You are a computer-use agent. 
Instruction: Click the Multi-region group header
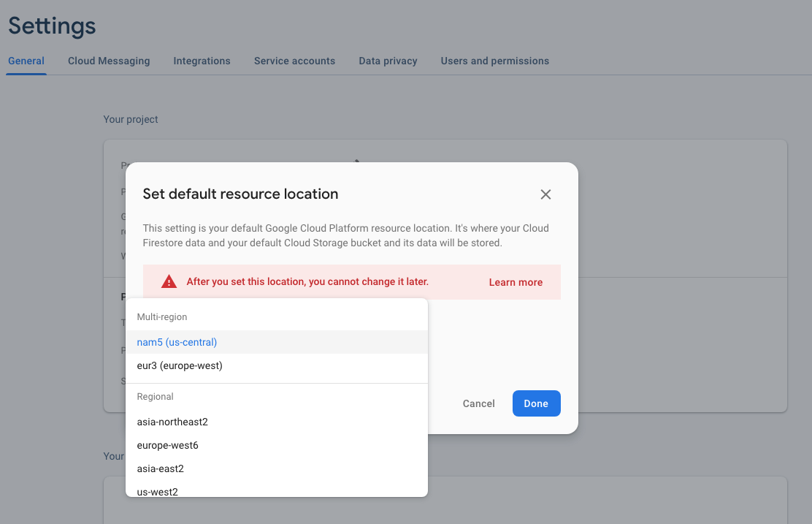(x=162, y=316)
